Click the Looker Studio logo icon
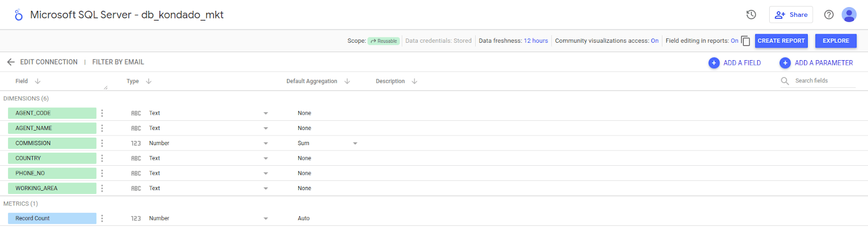This screenshot has width=868, height=240. 18,15
